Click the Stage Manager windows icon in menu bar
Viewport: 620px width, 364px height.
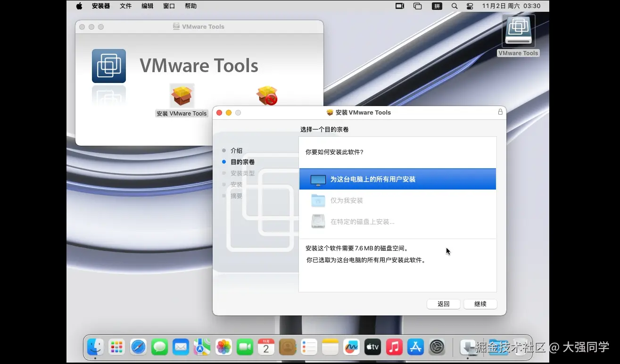[417, 6]
